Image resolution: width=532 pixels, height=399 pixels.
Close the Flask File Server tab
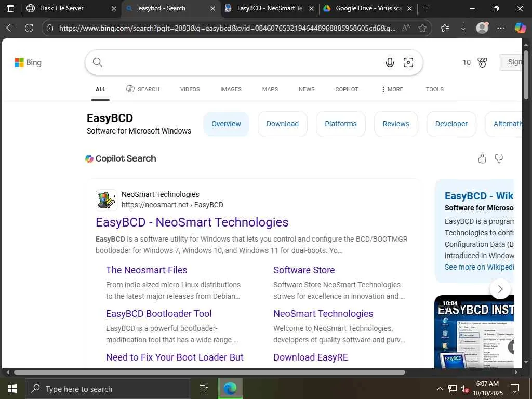(114, 9)
